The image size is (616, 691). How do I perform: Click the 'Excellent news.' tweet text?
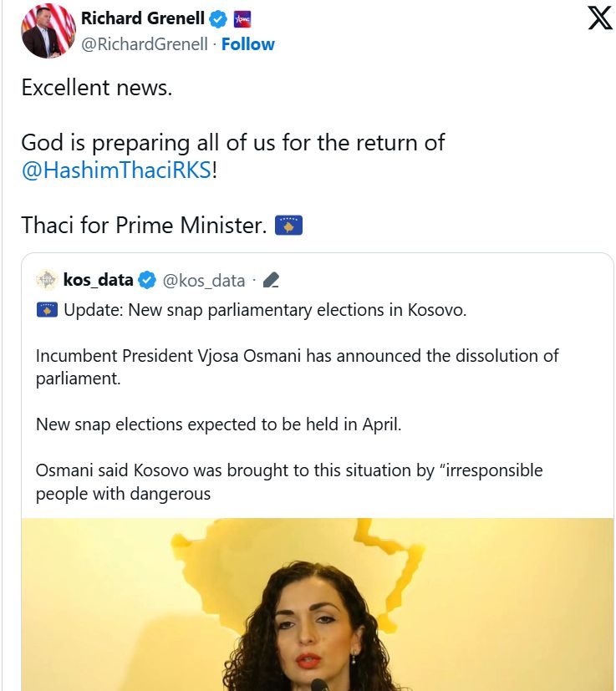point(97,88)
